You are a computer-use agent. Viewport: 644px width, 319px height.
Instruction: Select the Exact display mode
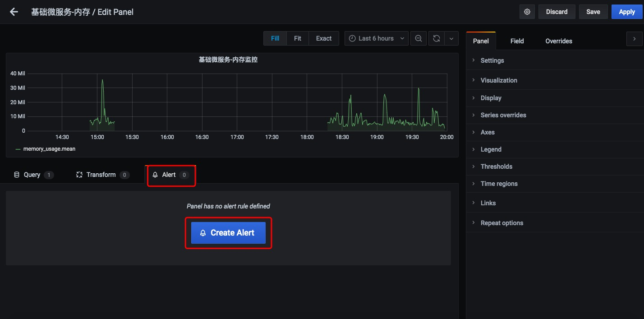point(324,38)
